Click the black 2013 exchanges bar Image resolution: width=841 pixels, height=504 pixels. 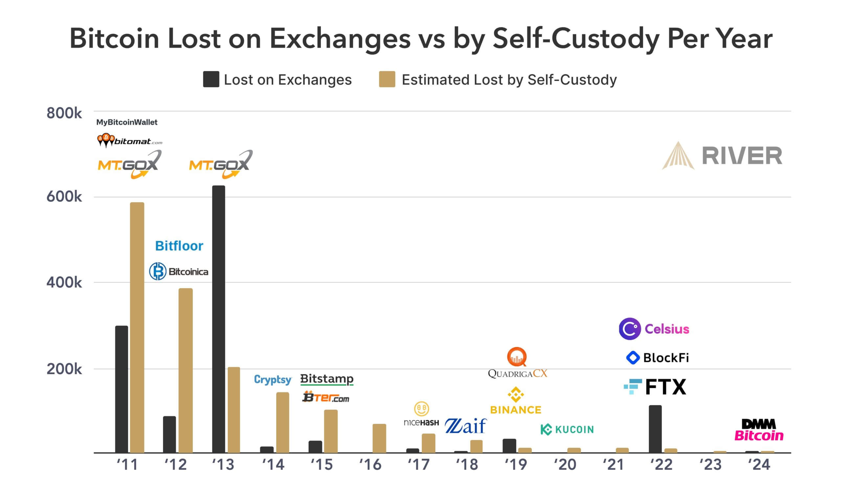(x=218, y=319)
